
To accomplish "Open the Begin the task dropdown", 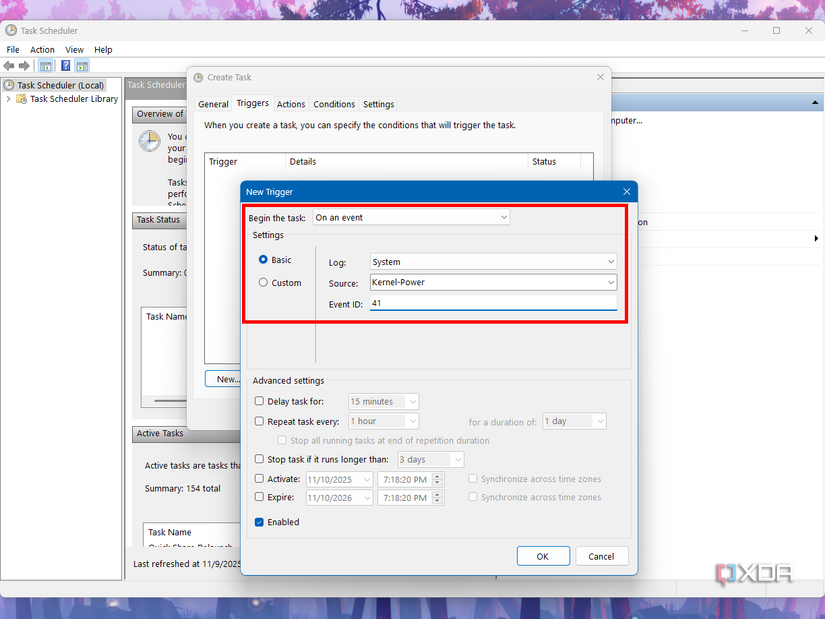I will coord(503,217).
